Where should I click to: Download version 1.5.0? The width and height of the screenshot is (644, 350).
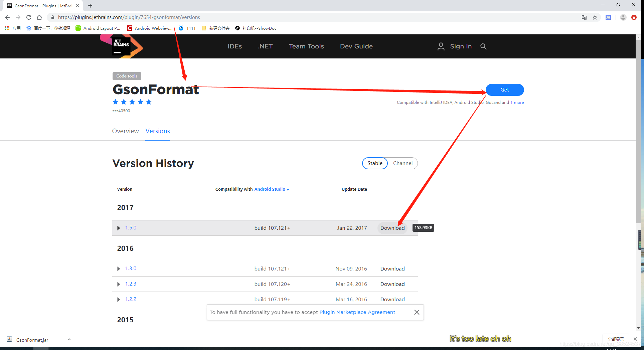(x=392, y=228)
